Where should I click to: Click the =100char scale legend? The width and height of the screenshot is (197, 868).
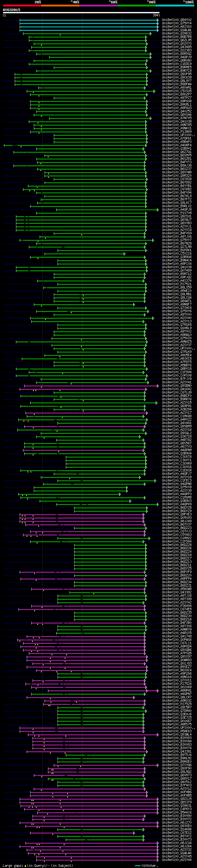click(x=147, y=866)
